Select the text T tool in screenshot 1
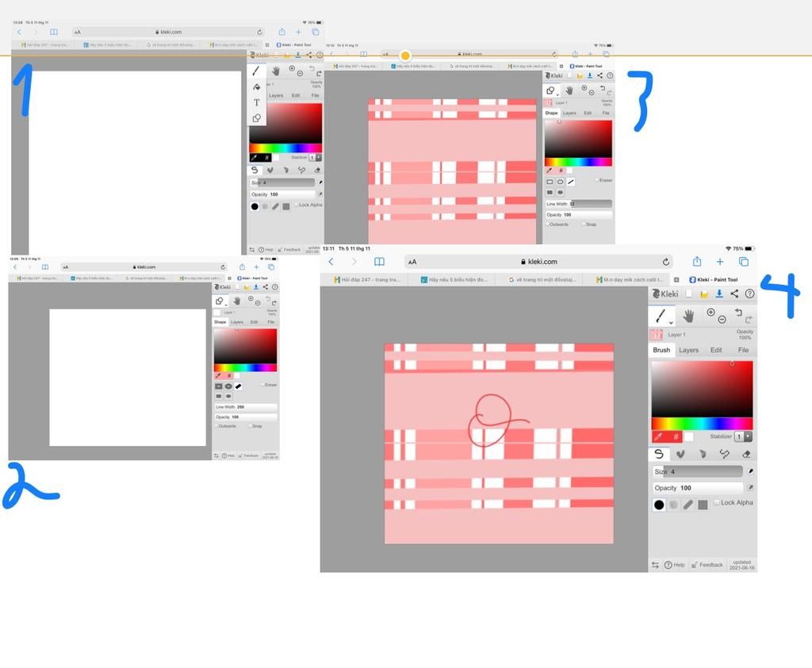Viewport: 812px width, 668px height. tap(256, 102)
